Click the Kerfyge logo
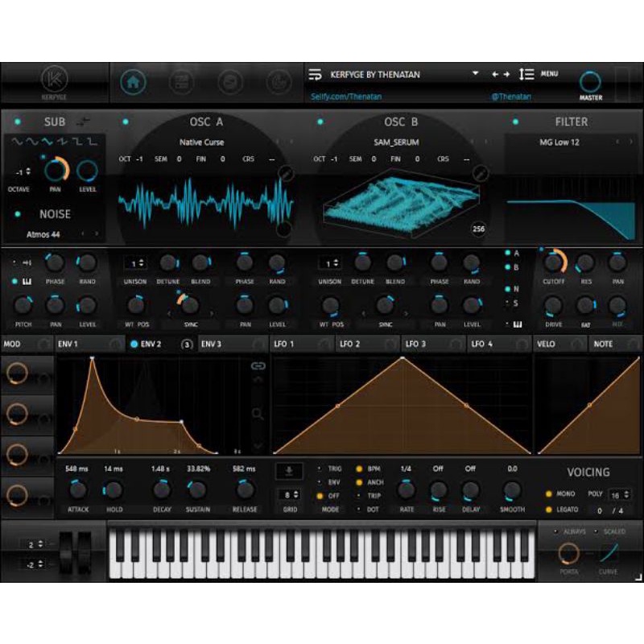 click(54, 83)
